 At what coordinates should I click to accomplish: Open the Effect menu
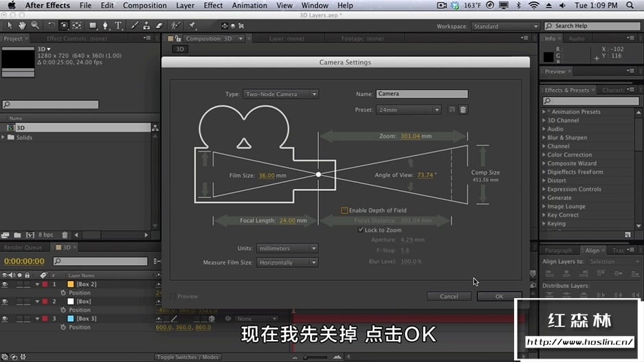(x=213, y=5)
